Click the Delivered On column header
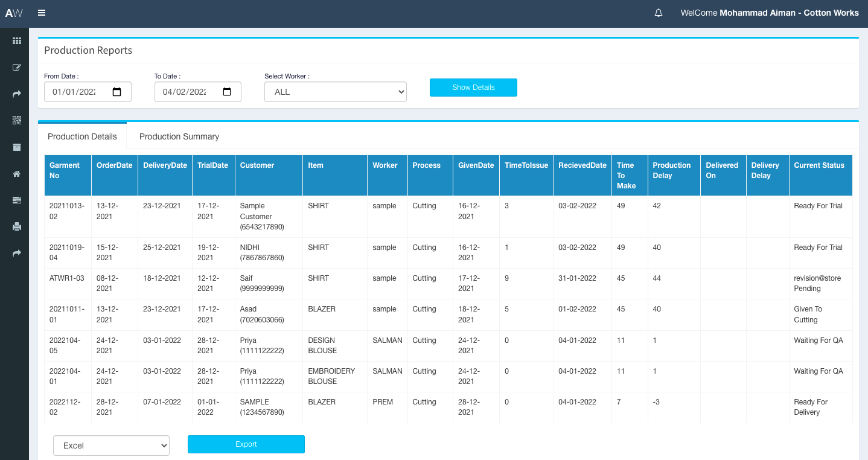This screenshot has height=460, width=868. click(724, 175)
